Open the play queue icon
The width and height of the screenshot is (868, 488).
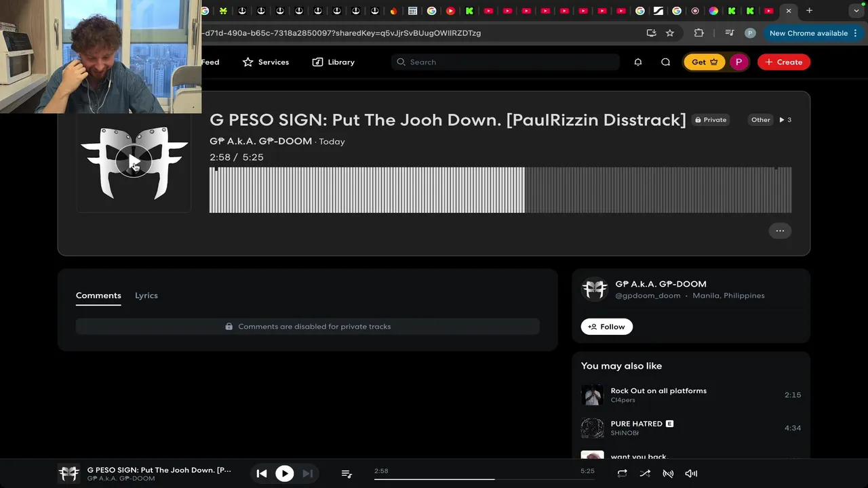point(347,474)
